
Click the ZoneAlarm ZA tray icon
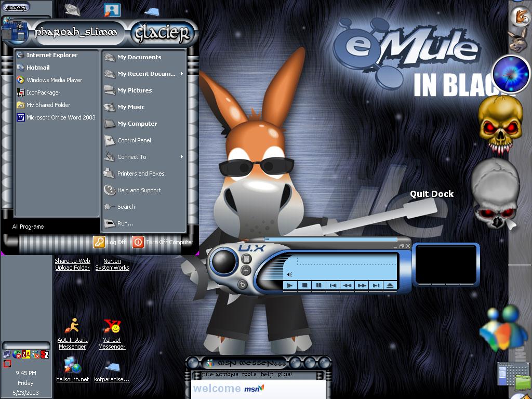[26, 354]
